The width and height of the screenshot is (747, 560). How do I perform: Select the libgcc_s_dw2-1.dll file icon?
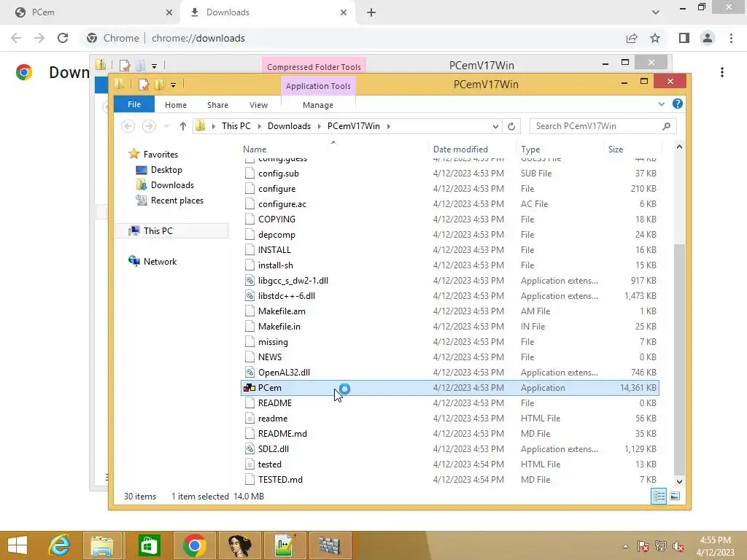tap(249, 281)
